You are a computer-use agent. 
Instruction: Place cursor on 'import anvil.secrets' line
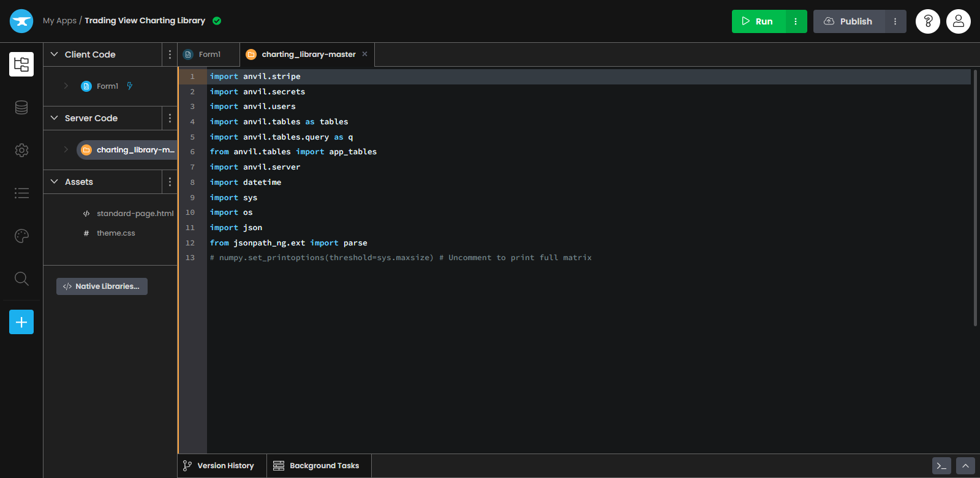(257, 92)
